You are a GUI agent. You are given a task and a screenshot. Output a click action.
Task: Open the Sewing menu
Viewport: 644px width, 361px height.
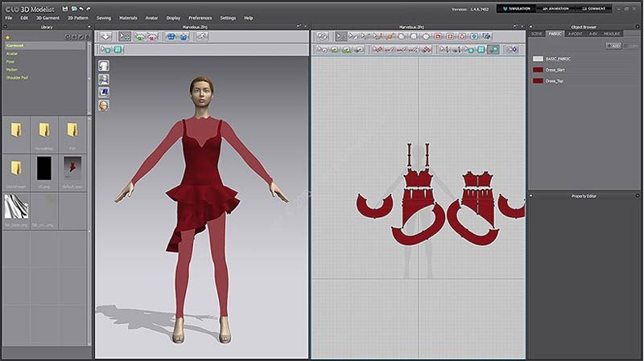104,17
